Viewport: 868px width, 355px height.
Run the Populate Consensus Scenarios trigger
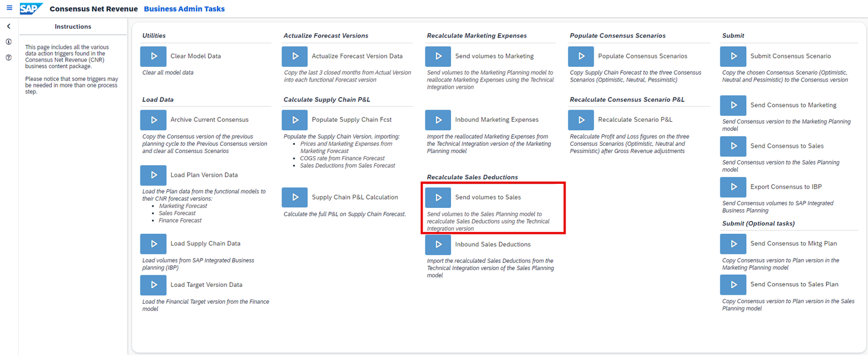tap(581, 56)
